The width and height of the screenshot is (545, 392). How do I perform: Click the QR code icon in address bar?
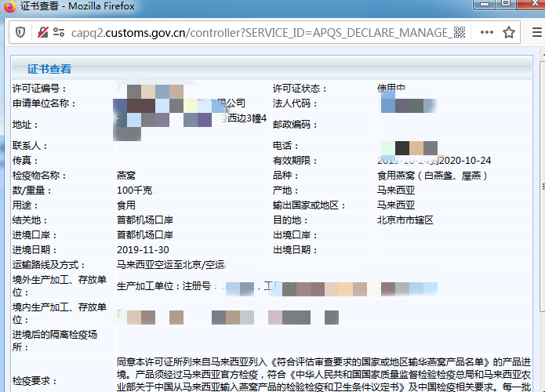pyautogui.click(x=460, y=33)
